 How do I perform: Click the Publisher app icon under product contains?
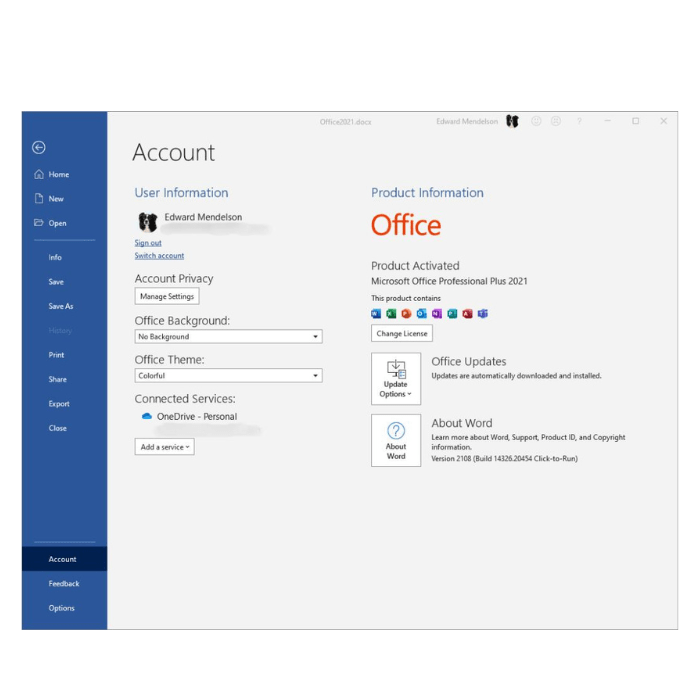point(452,314)
